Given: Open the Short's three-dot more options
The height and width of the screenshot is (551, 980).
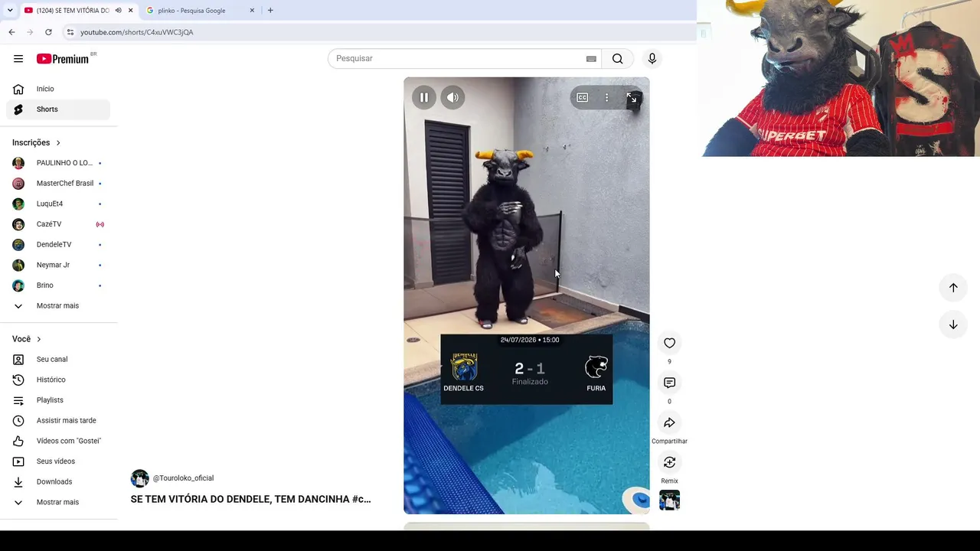Looking at the screenshot, I should point(606,97).
